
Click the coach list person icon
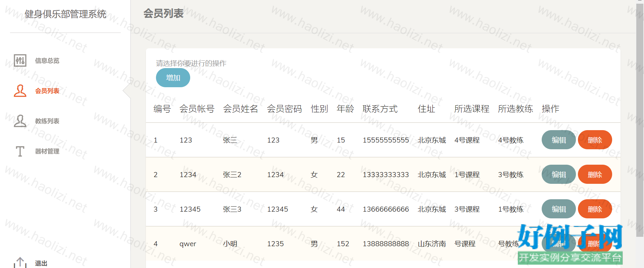coord(20,121)
